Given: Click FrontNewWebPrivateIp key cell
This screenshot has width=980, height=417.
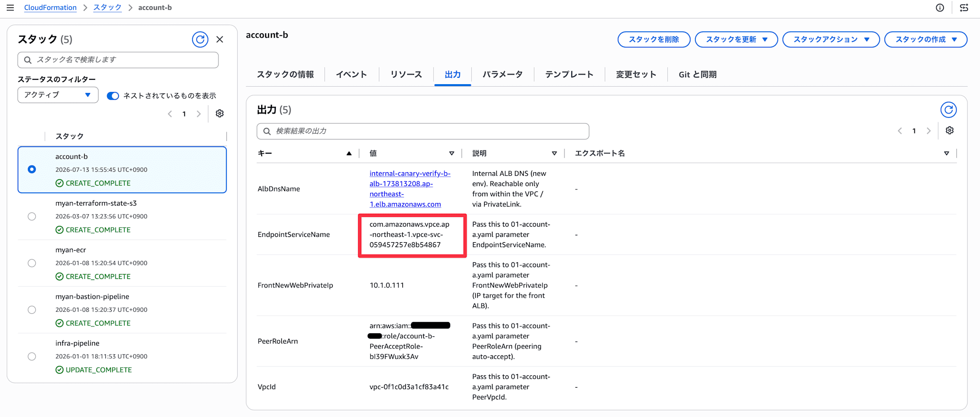Looking at the screenshot, I should [x=295, y=285].
